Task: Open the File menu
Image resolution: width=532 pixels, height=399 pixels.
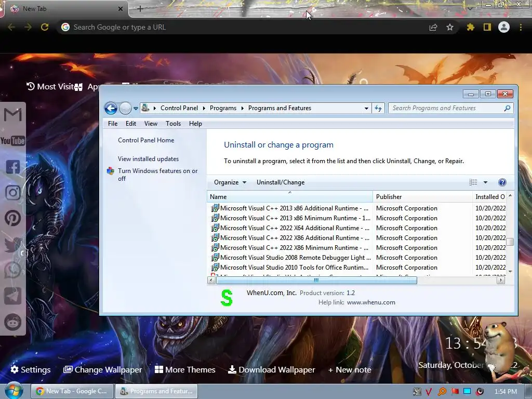Action: (113, 124)
